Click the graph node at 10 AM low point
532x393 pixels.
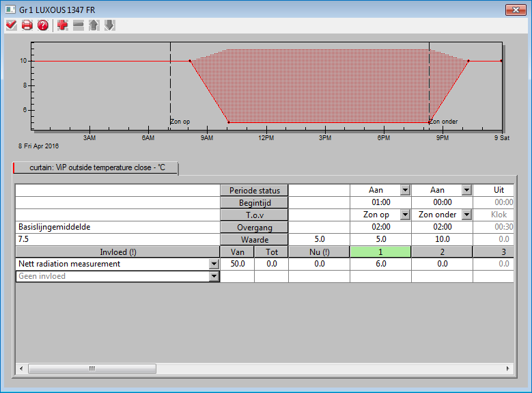(229, 122)
